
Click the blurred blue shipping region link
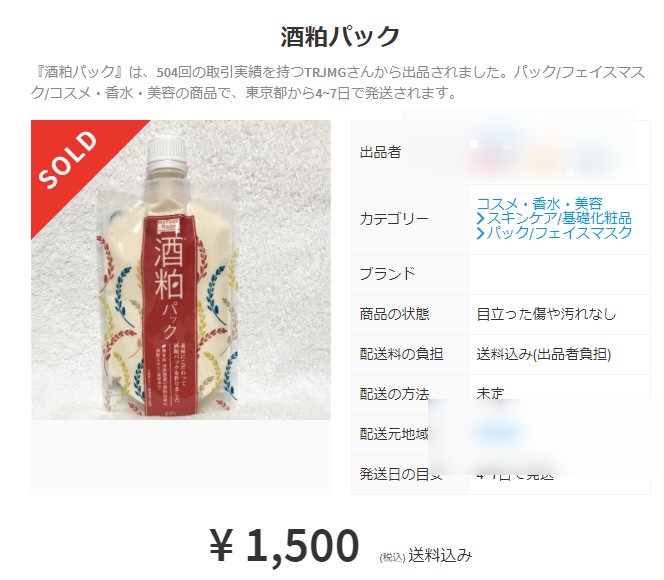click(x=497, y=432)
